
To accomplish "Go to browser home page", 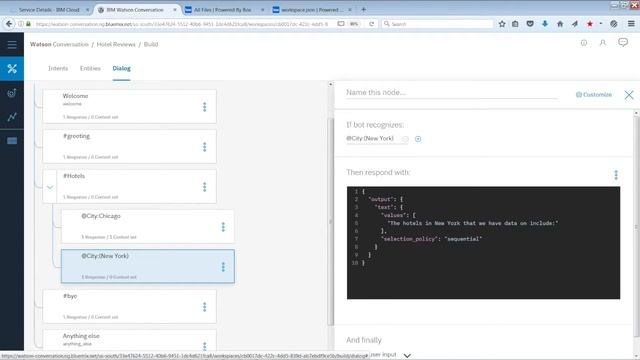I will coord(560,24).
